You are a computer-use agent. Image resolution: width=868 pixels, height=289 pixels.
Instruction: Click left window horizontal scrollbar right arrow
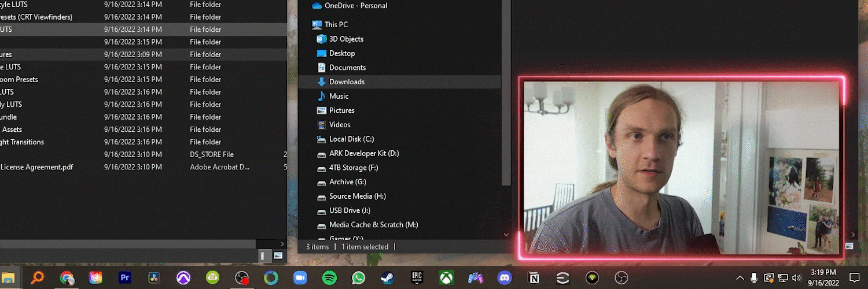click(282, 244)
